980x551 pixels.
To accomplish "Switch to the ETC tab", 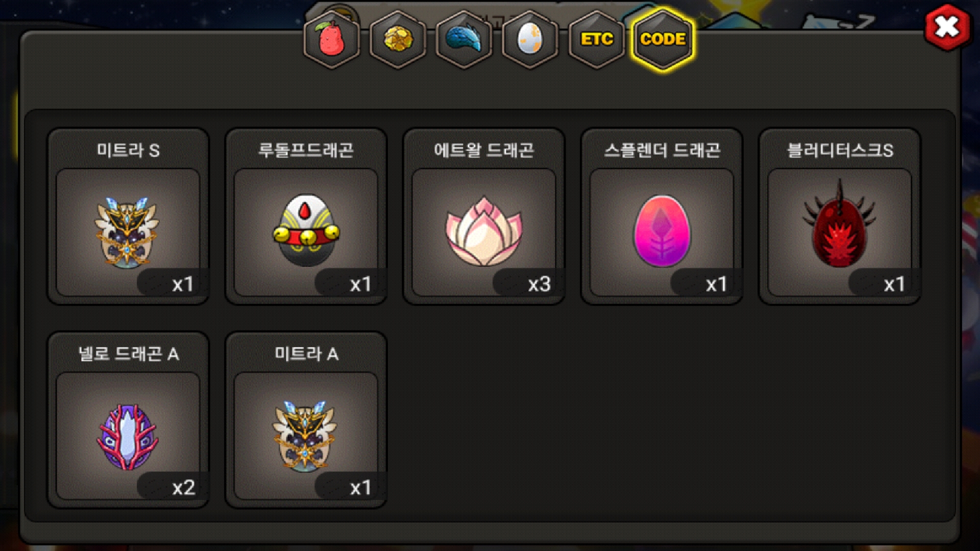I will point(597,39).
